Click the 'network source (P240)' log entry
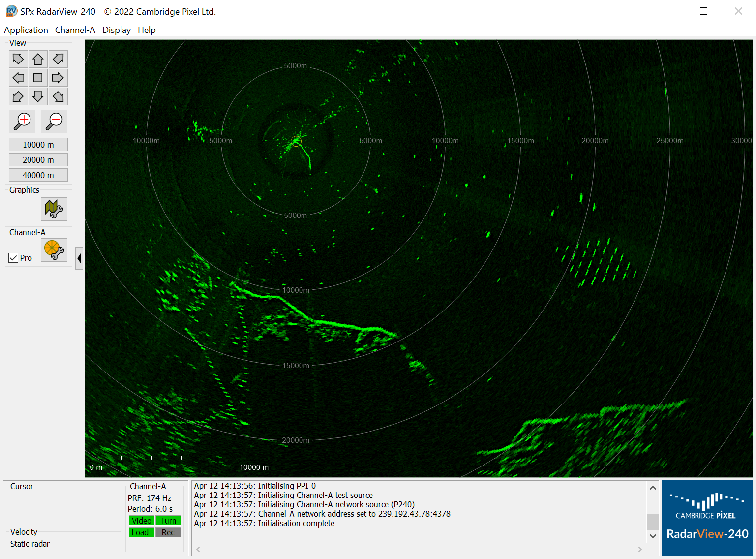The image size is (756, 559). tap(304, 504)
